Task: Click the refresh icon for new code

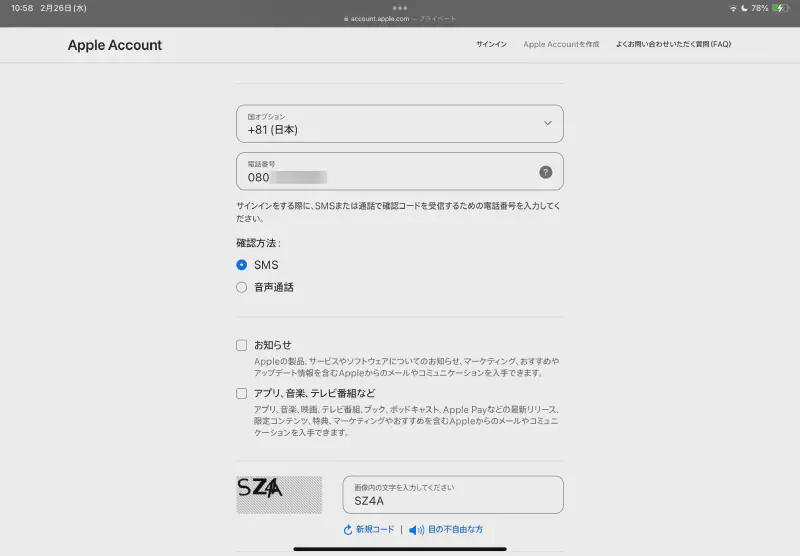Action: (348, 530)
